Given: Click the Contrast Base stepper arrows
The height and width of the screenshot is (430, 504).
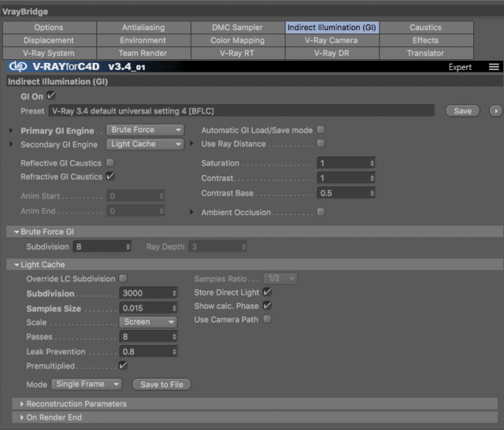Looking at the screenshot, I should pos(372,193).
